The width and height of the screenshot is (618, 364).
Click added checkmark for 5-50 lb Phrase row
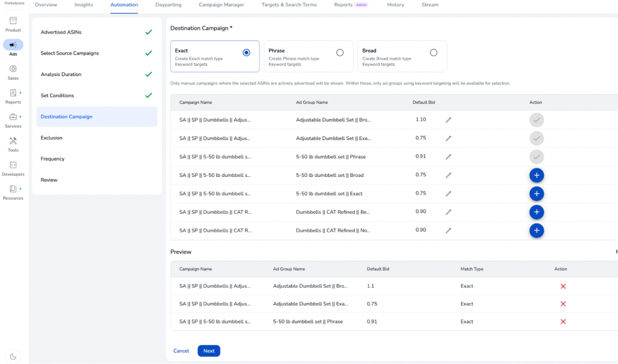pyautogui.click(x=537, y=157)
